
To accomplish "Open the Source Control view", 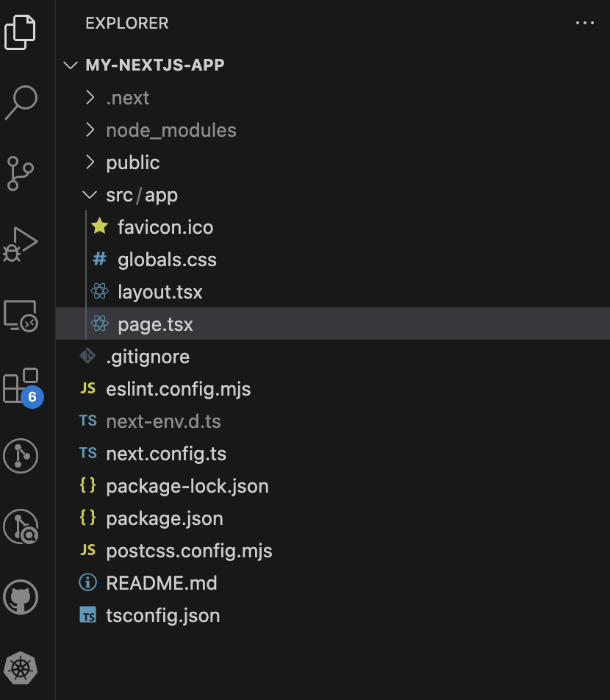I will (x=21, y=174).
